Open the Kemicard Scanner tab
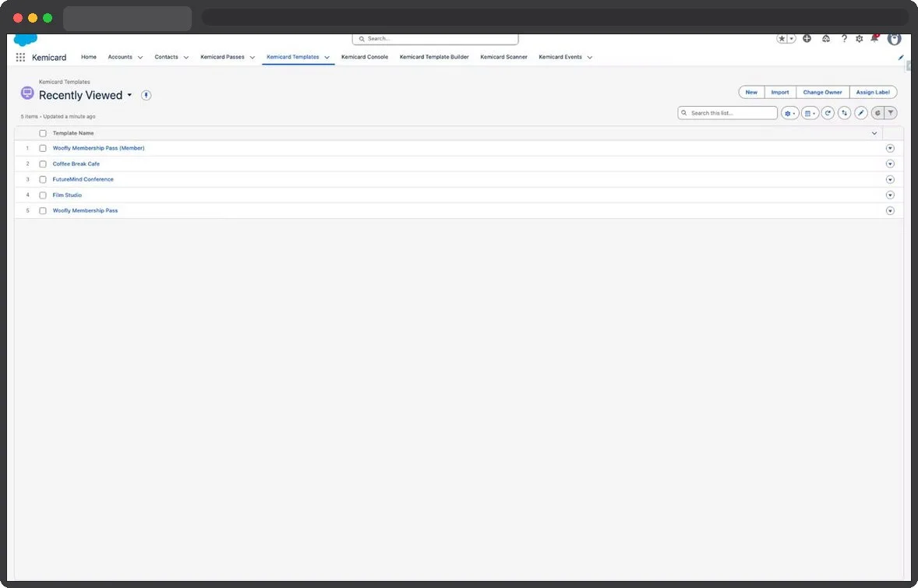This screenshot has height=588, width=918. pos(503,58)
